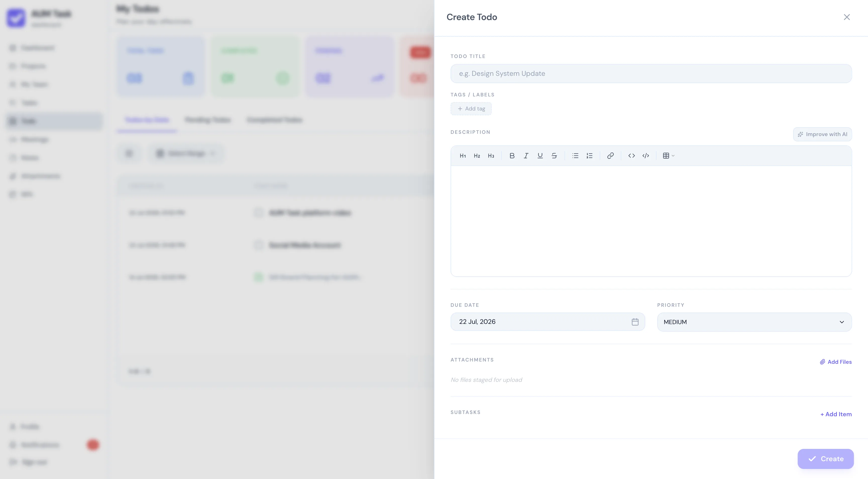This screenshot has height=479, width=868.
Task: Apply Heading 2 format in description toolbar
Action: coord(477,156)
